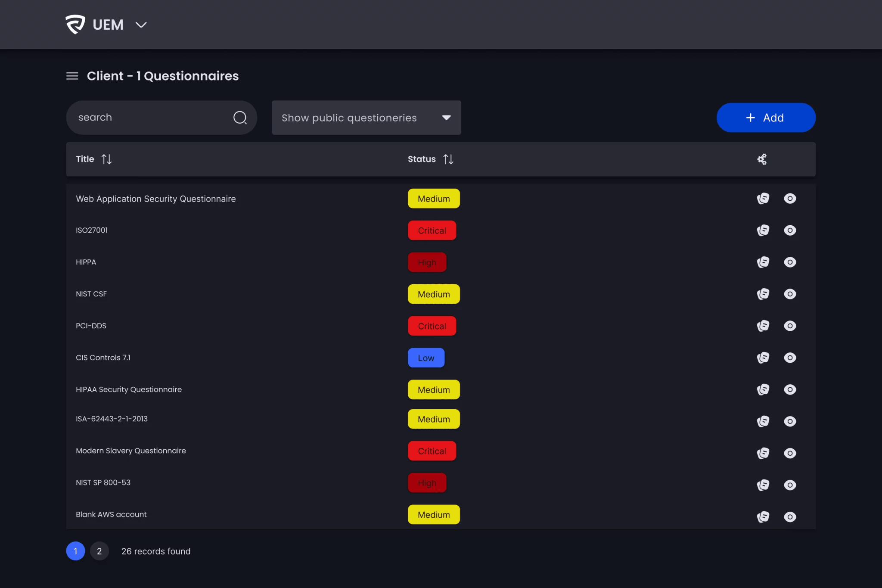Click the copy icon for HIPPA row
The height and width of the screenshot is (588, 882).
tap(763, 262)
